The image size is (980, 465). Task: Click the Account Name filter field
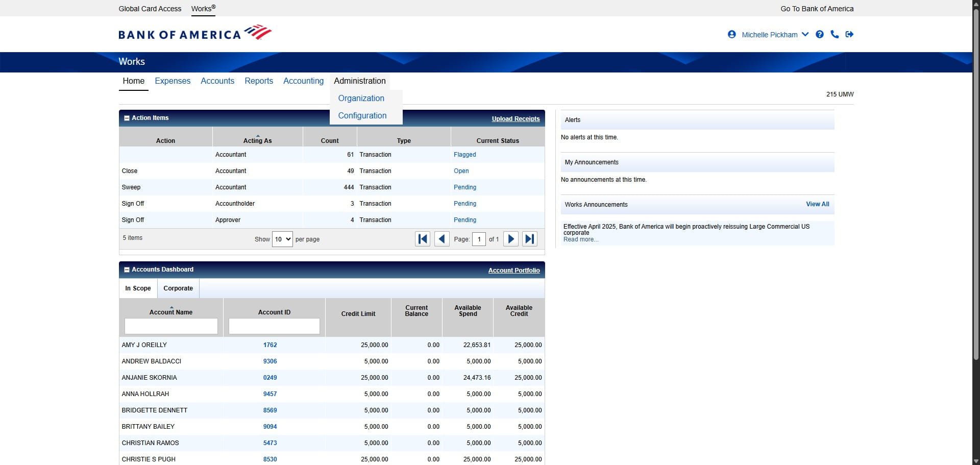[x=171, y=326]
